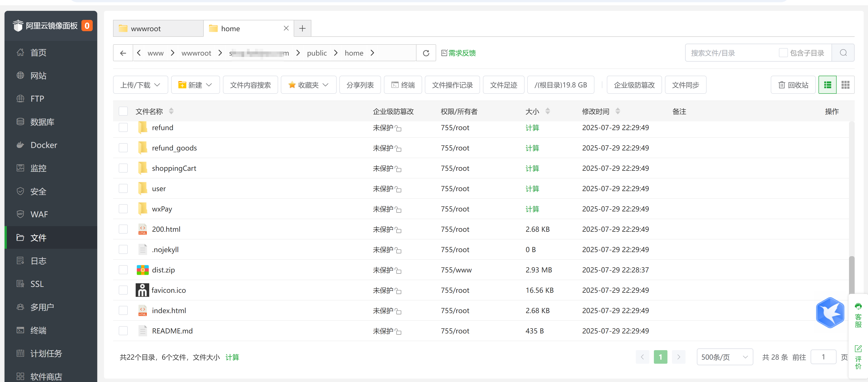Click 计算 link in footer summary
The image size is (868, 382).
pos(232,357)
